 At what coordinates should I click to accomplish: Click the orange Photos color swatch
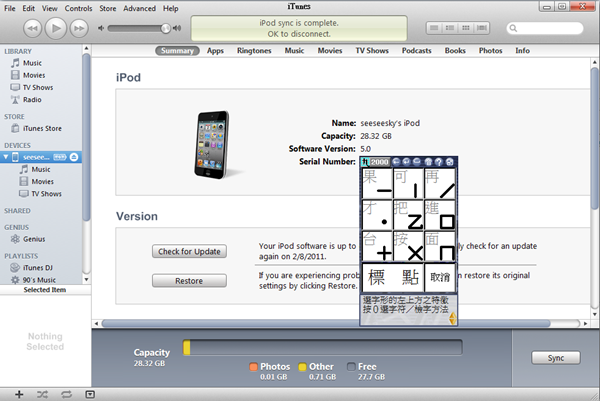[253, 367]
